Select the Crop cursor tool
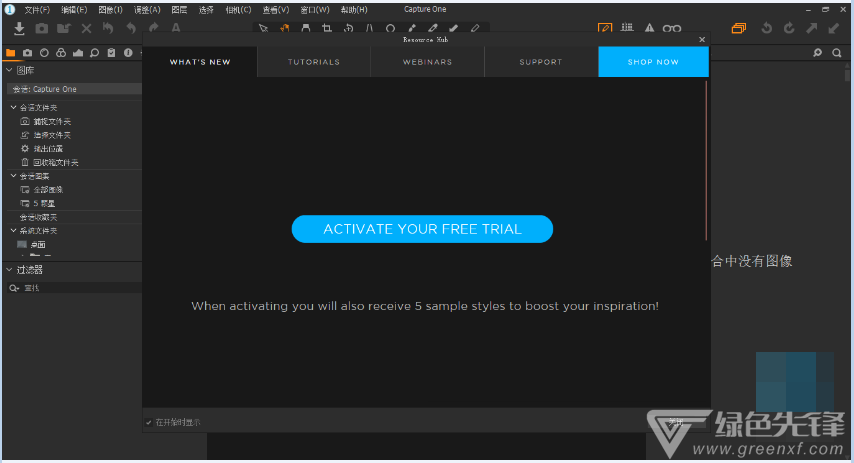854x463 pixels. (x=327, y=28)
